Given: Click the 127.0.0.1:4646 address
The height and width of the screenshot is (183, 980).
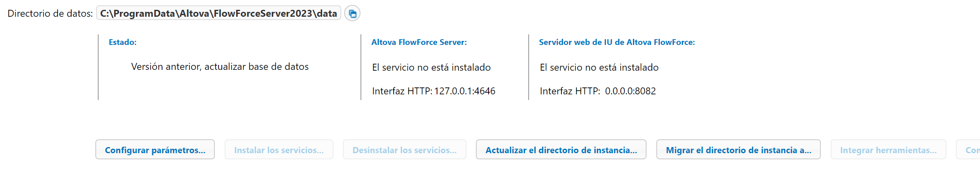Looking at the screenshot, I should (x=464, y=91).
